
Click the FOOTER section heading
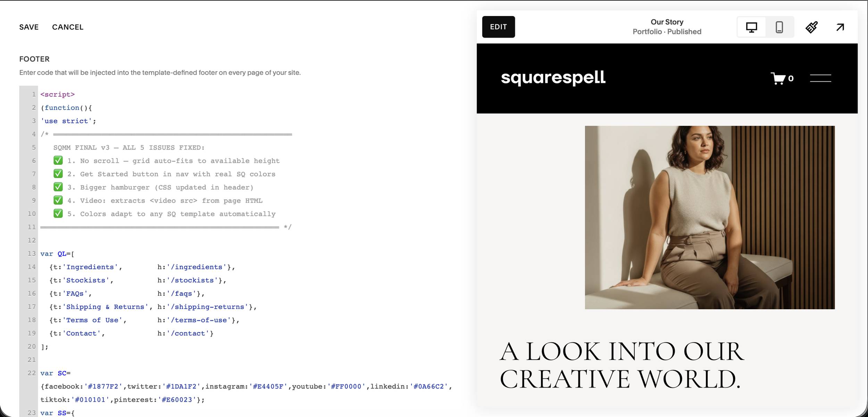coord(34,59)
